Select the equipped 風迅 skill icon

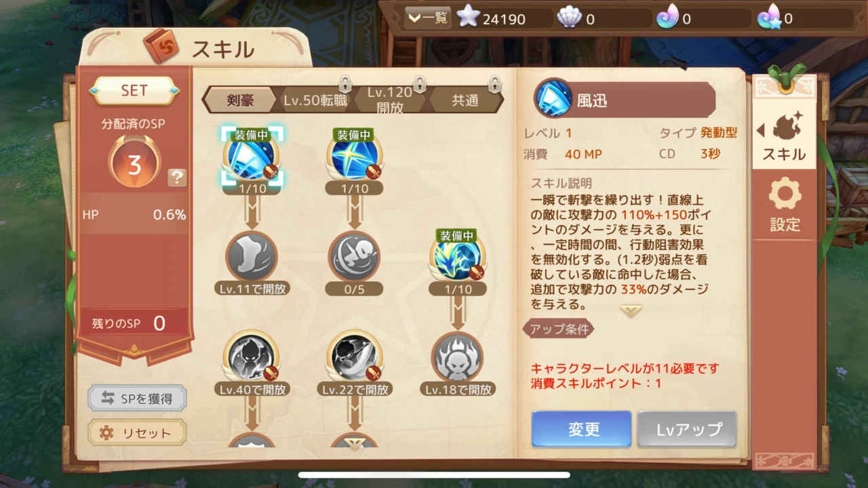252,157
